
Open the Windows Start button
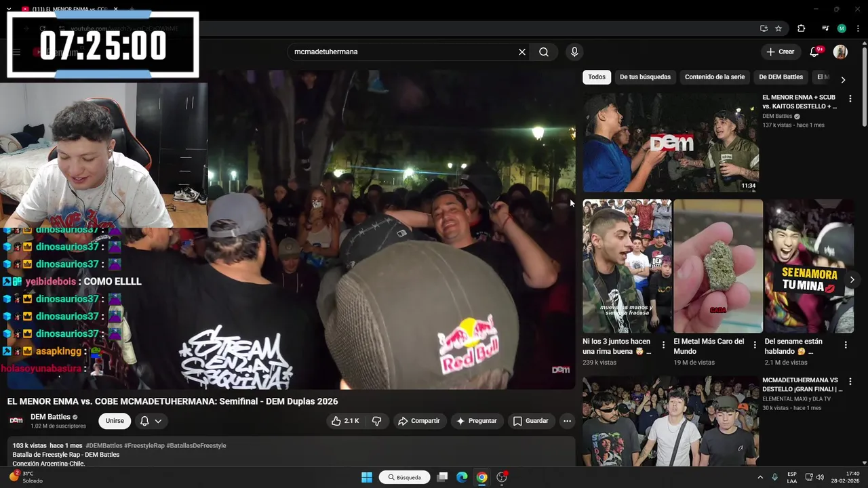pyautogui.click(x=366, y=477)
